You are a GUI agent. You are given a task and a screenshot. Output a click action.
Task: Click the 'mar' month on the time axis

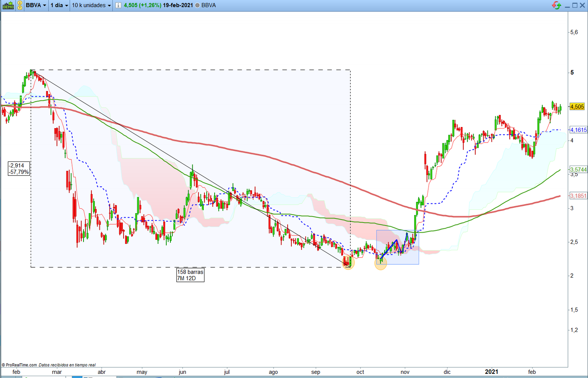[x=57, y=372]
